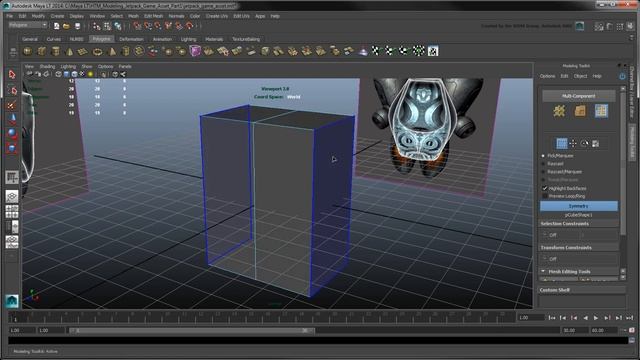640x360 pixels.
Task: Open the Mesh menu
Action: point(133,16)
